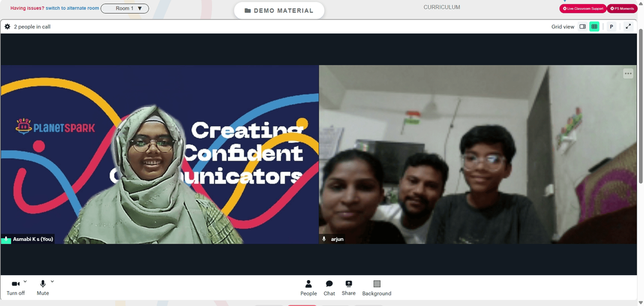This screenshot has height=306, width=644.
Task: Click the switch to alternate room link
Action: [72, 8]
